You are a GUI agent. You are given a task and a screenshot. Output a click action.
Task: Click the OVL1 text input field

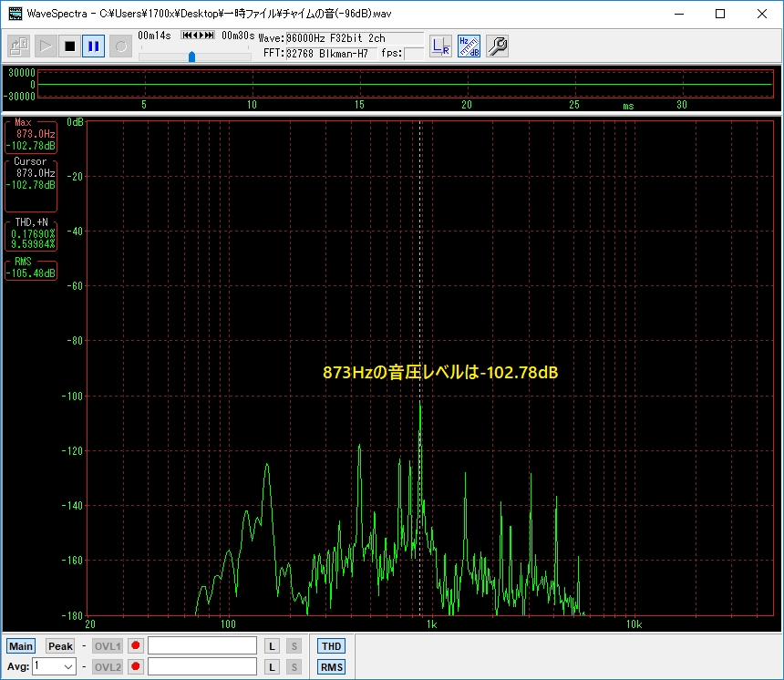click(x=202, y=645)
